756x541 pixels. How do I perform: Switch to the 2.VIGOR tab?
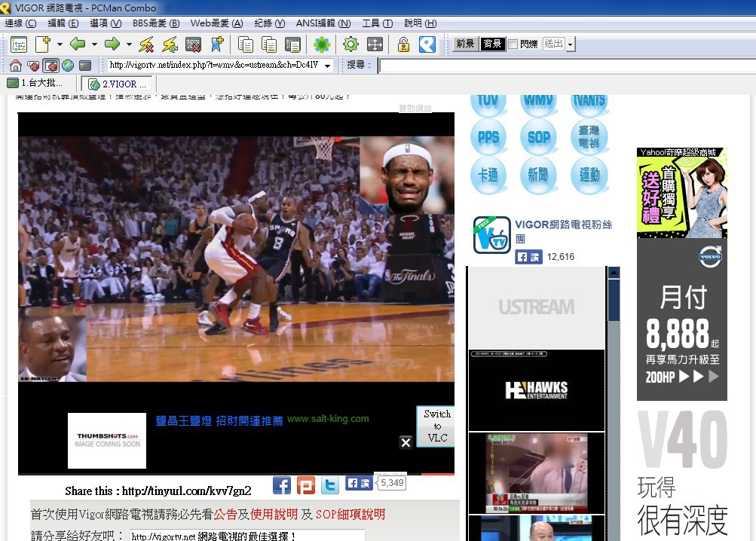(x=118, y=84)
